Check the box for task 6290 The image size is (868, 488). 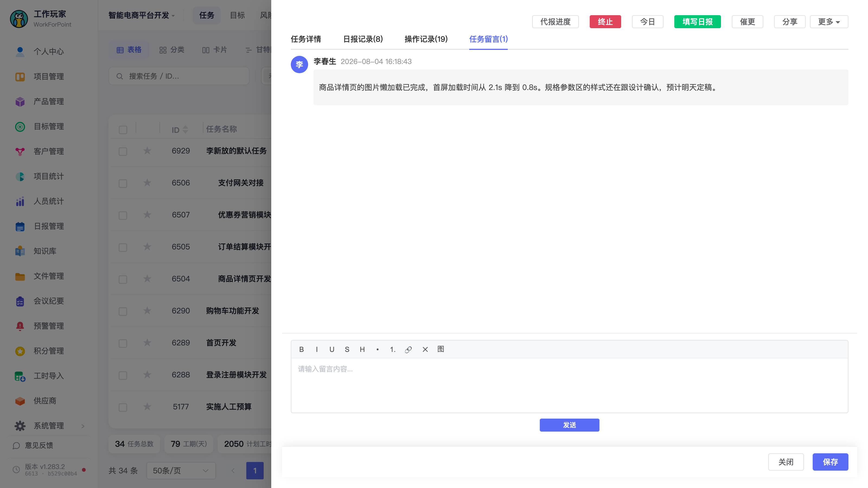tap(123, 311)
